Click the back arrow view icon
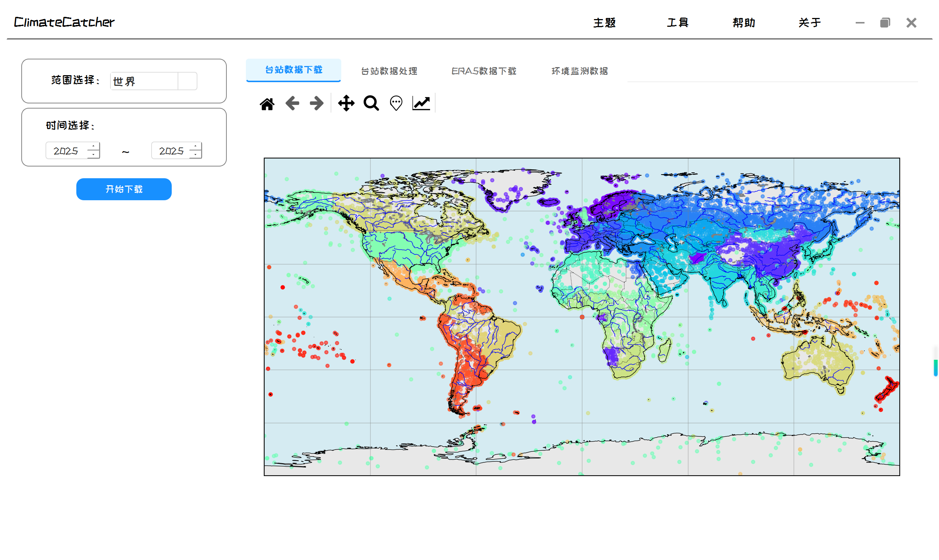The image size is (939, 560). coord(292,103)
